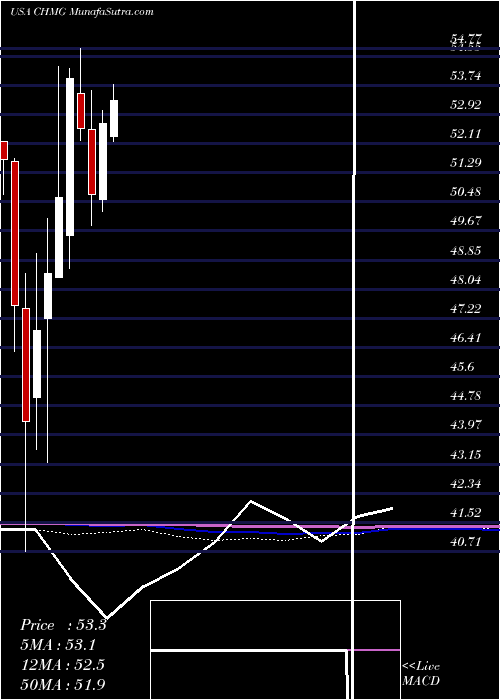Click the MACD line peak near 42.34
The height and width of the screenshot is (700, 500).
point(250,501)
